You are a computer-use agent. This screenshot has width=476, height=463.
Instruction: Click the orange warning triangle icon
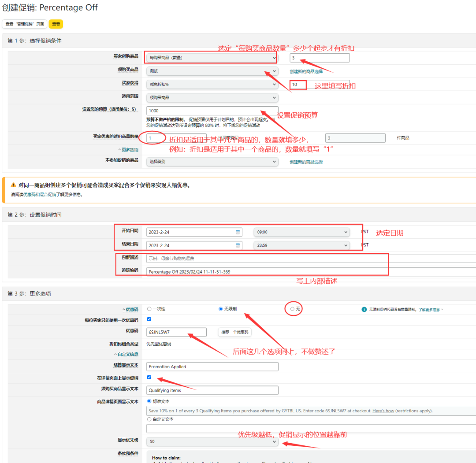click(13, 185)
